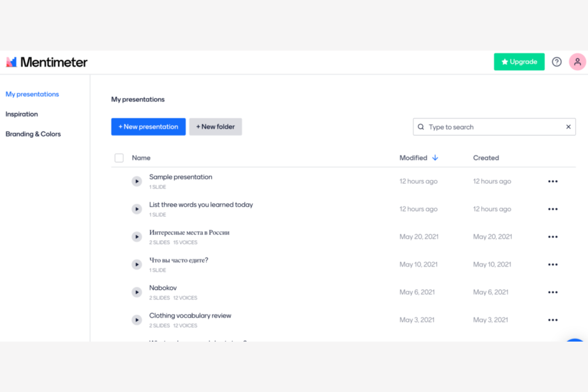Focus the Type to search field
The image size is (588, 392).
pyautogui.click(x=494, y=127)
